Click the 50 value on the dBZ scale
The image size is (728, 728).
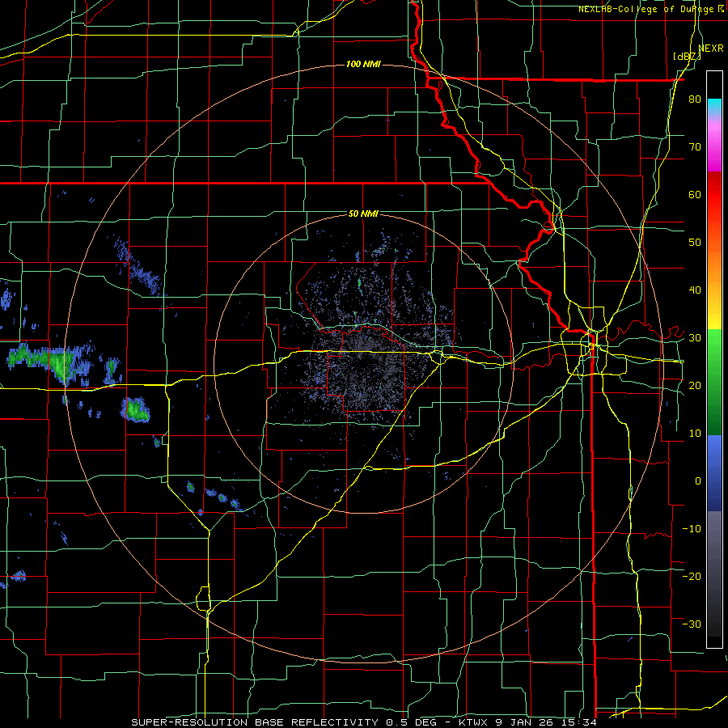695,243
